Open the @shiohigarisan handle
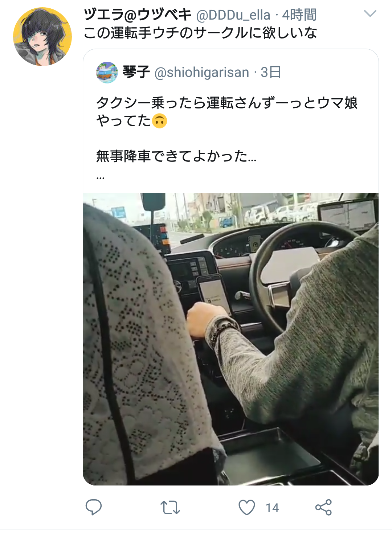392x541 pixels. tap(202, 73)
